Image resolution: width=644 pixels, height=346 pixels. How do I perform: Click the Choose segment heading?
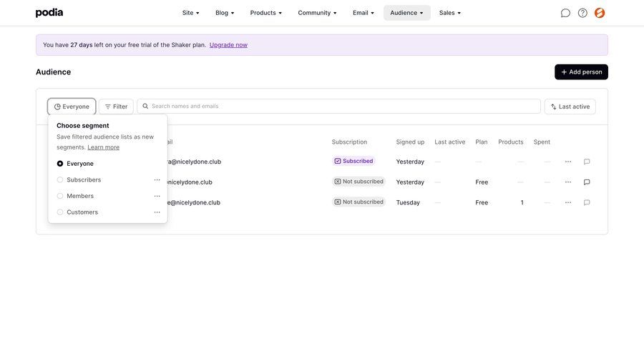83,126
